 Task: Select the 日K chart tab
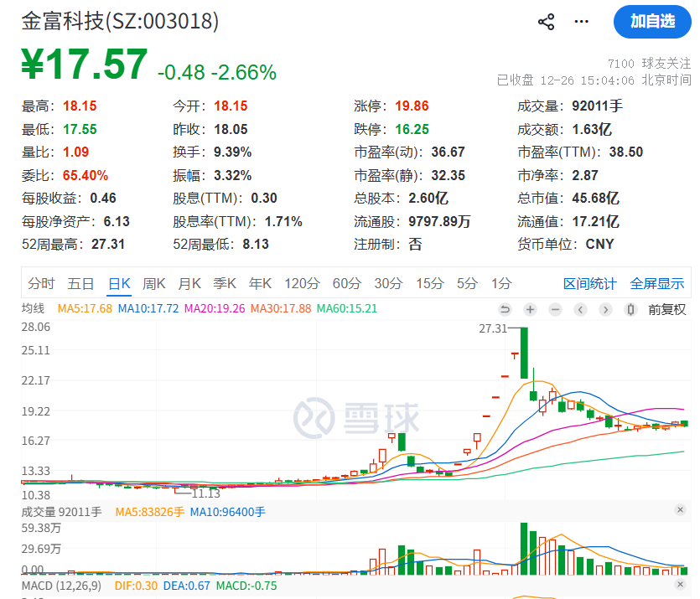119,283
